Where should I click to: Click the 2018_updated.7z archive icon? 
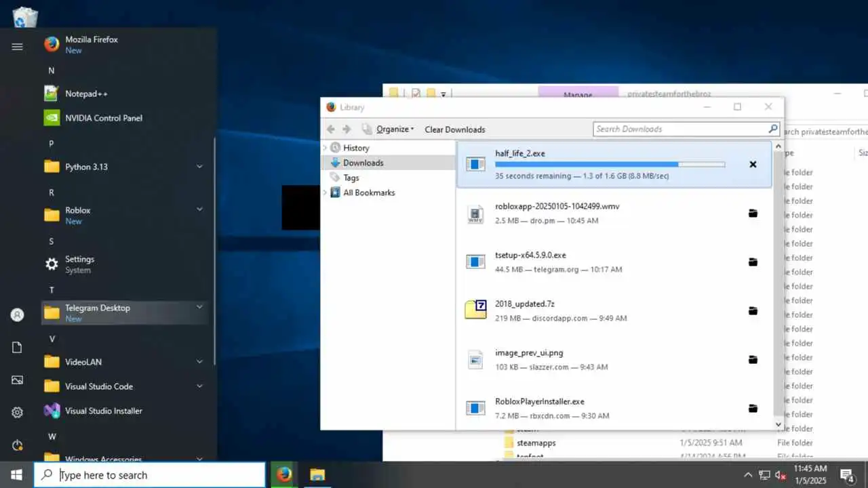[475, 309]
